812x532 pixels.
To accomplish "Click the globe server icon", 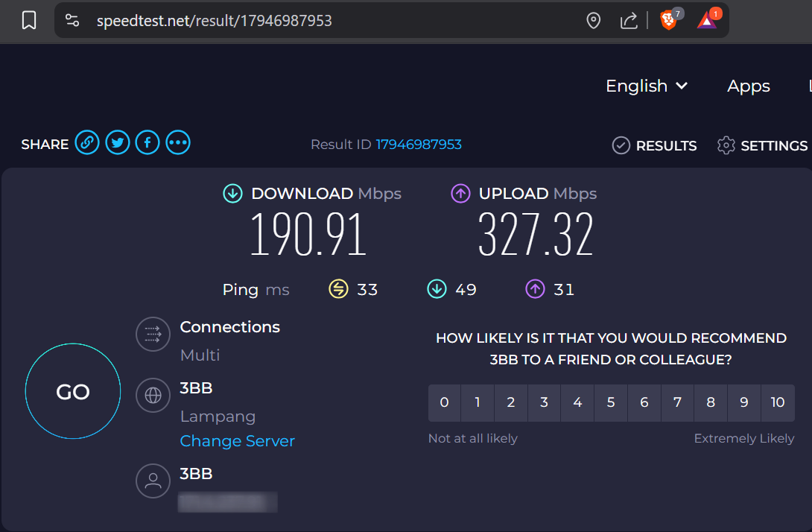I will 153,395.
